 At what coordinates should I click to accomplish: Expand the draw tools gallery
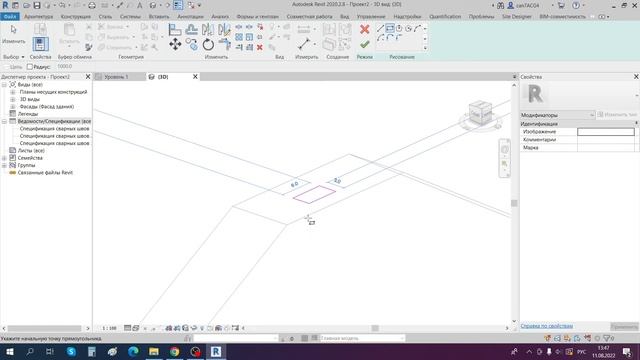point(425,48)
